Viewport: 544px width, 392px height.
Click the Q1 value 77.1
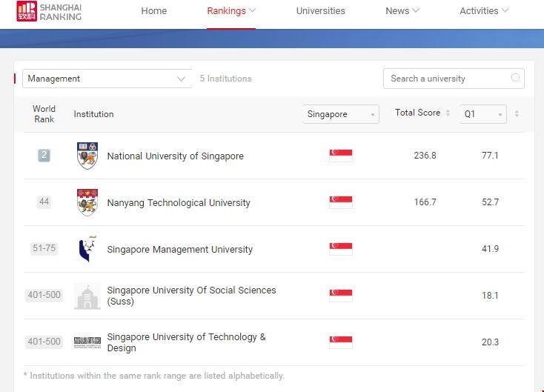490,156
